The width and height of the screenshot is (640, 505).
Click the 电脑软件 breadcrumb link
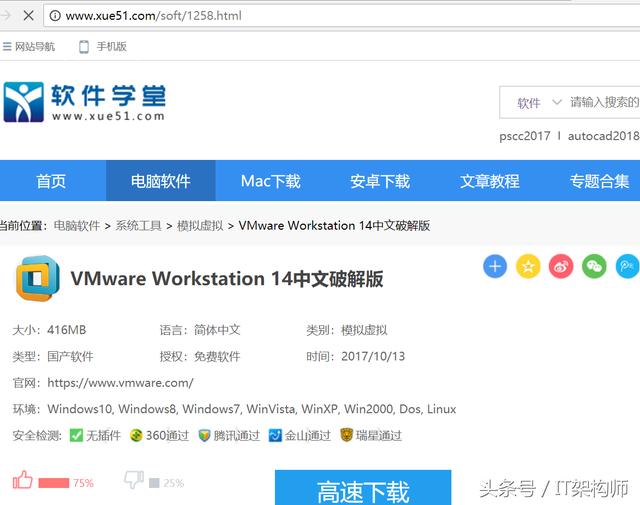click(77, 225)
